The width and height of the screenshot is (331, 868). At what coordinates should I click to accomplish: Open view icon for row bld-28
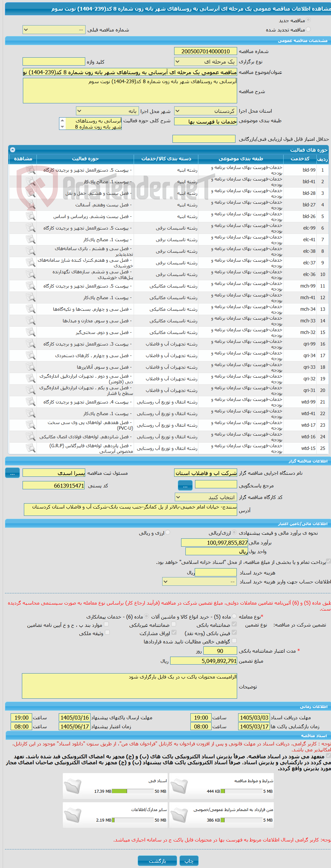pyautogui.click(x=31, y=193)
